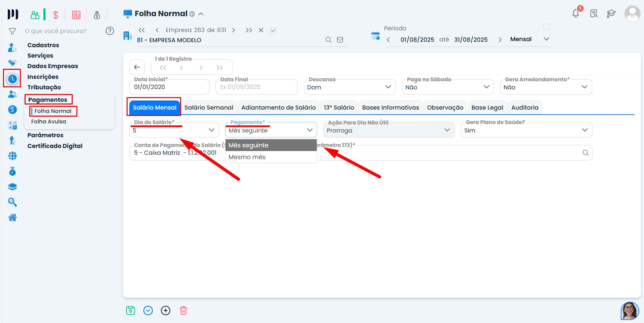
Task: Click the Data Final input field
Action: tap(256, 87)
